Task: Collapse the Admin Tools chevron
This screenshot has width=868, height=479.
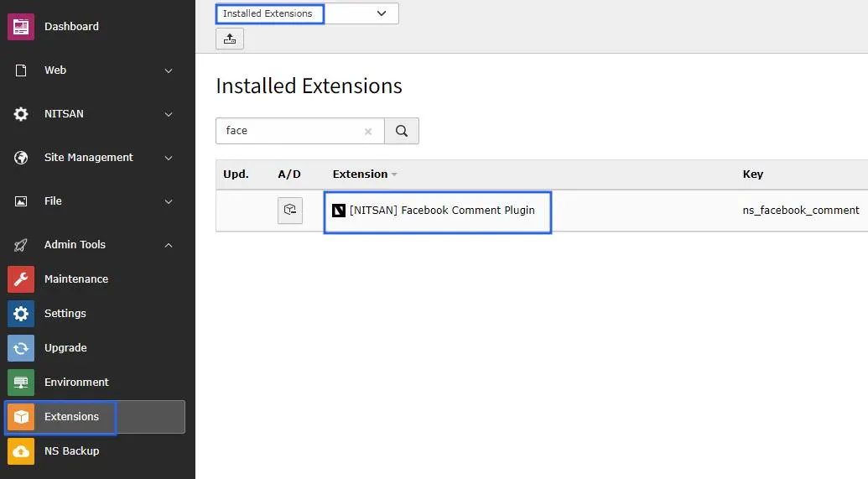Action: tap(169, 245)
